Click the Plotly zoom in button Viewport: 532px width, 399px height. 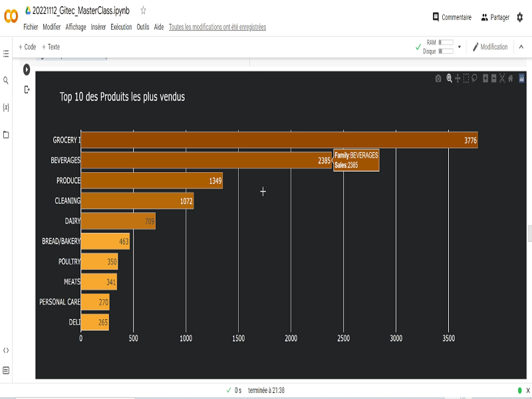coord(485,78)
